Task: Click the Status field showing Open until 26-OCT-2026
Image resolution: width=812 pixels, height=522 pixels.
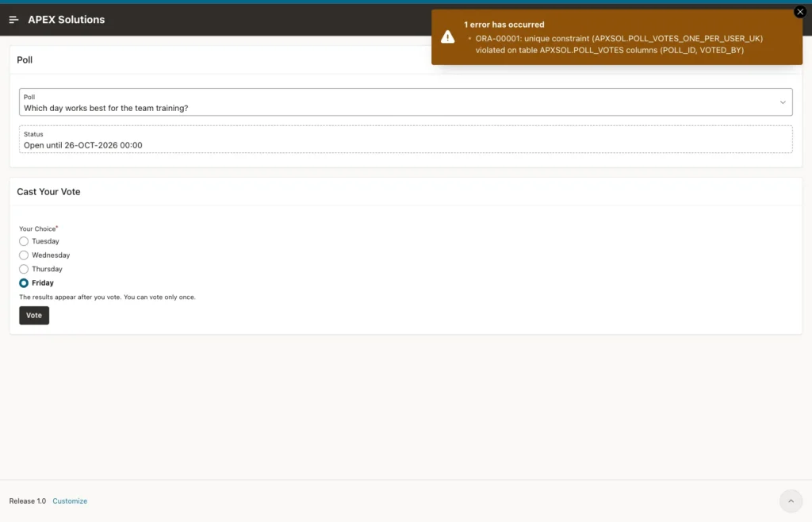Action: coord(405,140)
